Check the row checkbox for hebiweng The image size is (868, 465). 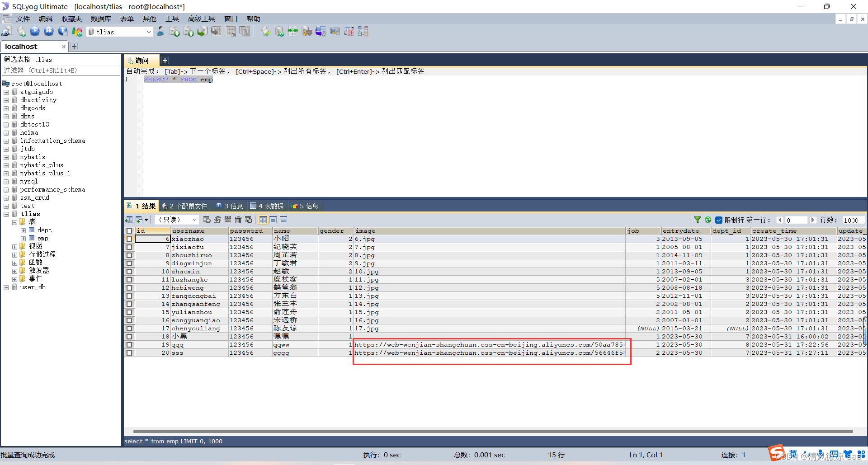click(129, 288)
